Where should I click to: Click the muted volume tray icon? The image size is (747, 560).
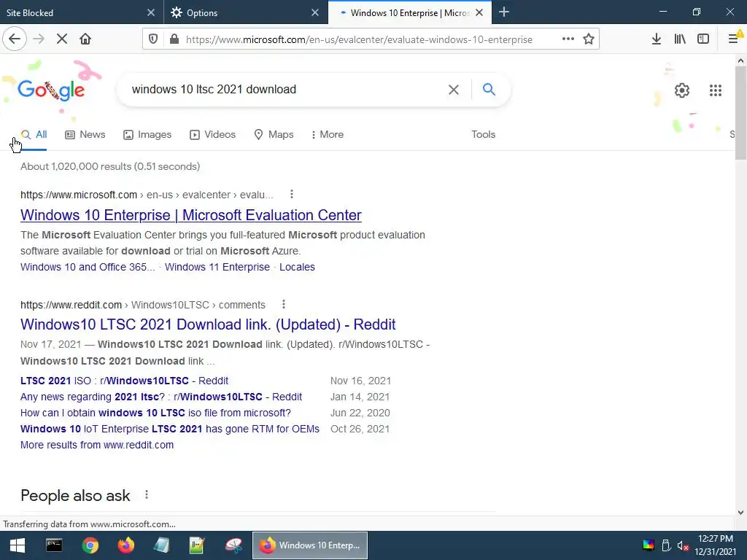click(683, 545)
